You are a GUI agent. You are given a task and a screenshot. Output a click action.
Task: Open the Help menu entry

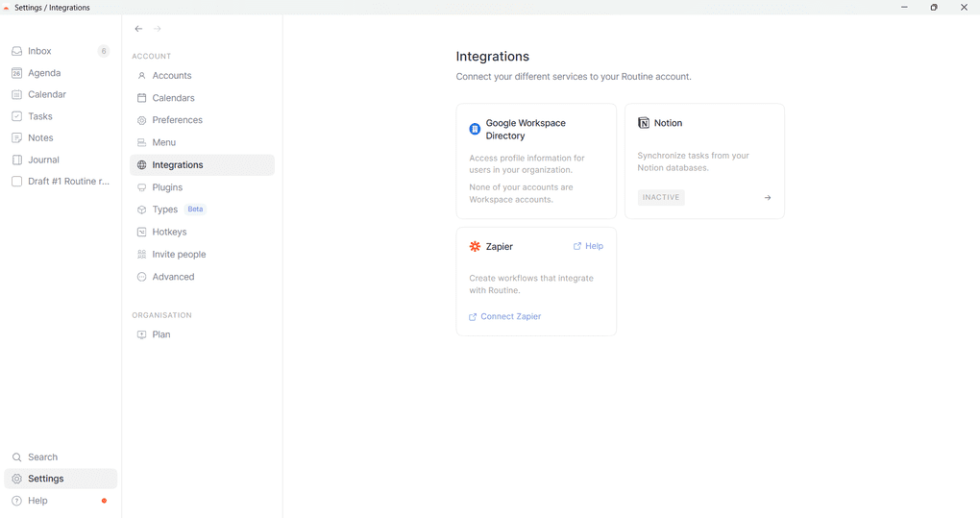pyautogui.click(x=60, y=501)
